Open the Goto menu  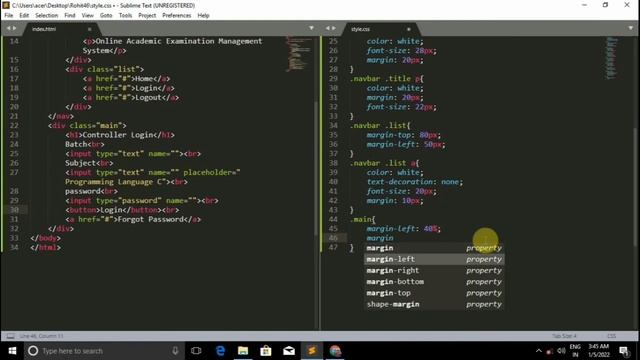[x=106, y=16]
